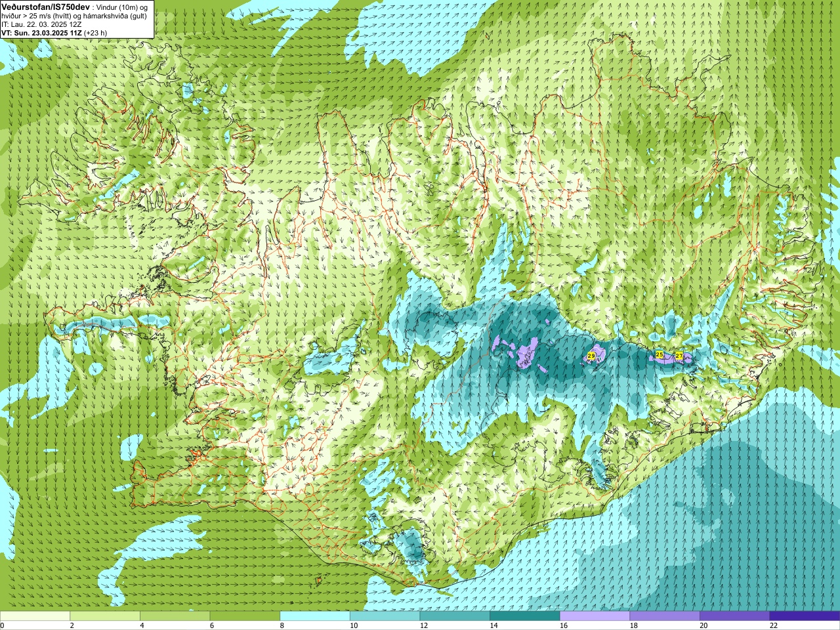This screenshot has height=630, width=840.
Task: Click the light cyan 8–10 m/s legend swatch
Action: point(315,616)
